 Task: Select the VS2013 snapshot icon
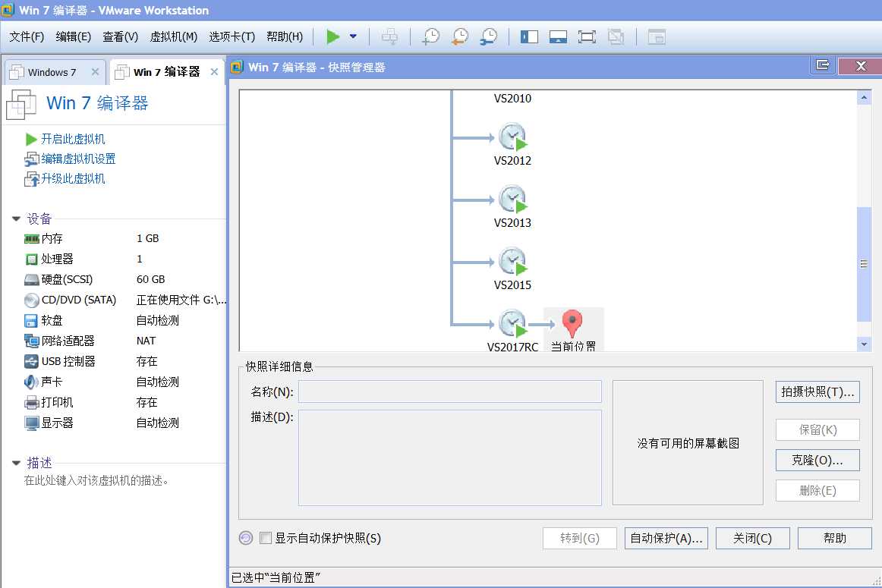(x=512, y=200)
